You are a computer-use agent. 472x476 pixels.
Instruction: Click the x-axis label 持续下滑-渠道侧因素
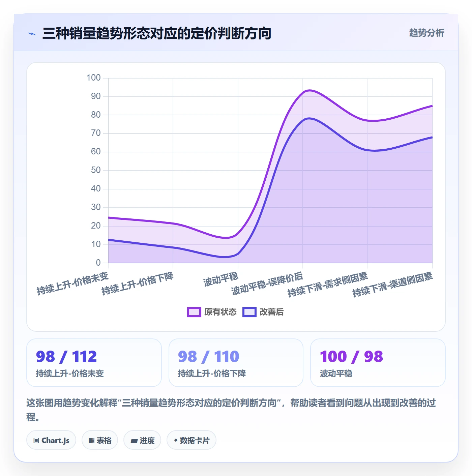tap(392, 285)
